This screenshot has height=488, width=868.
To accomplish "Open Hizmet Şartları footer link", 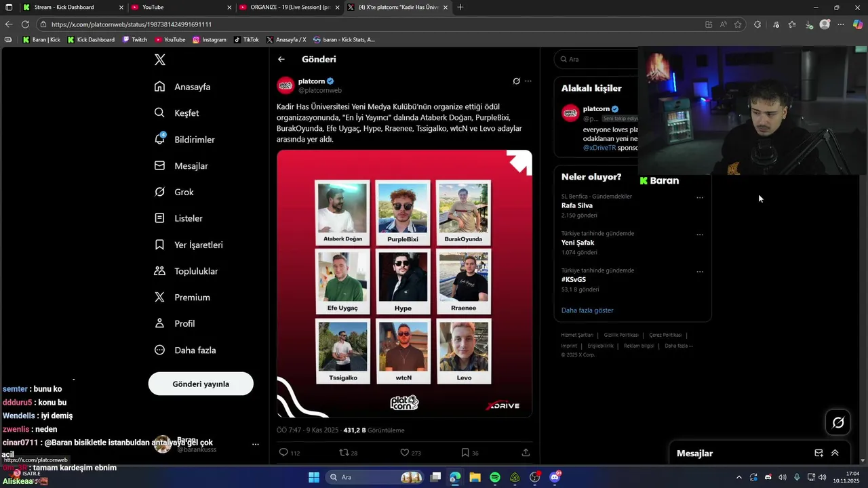I will pyautogui.click(x=577, y=335).
